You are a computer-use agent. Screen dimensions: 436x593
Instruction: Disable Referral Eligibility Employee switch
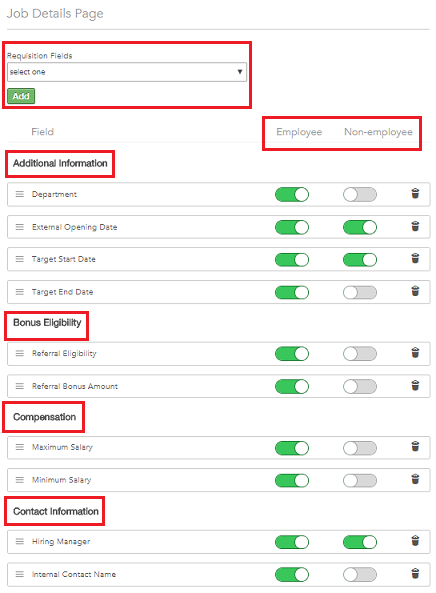(x=292, y=354)
